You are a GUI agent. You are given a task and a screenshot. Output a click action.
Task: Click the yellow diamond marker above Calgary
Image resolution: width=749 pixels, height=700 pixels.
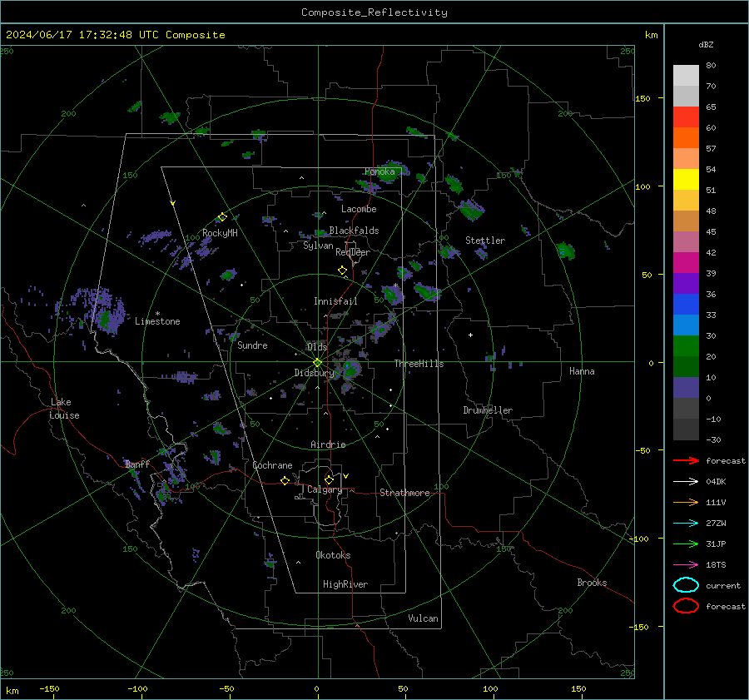pyautogui.click(x=329, y=479)
